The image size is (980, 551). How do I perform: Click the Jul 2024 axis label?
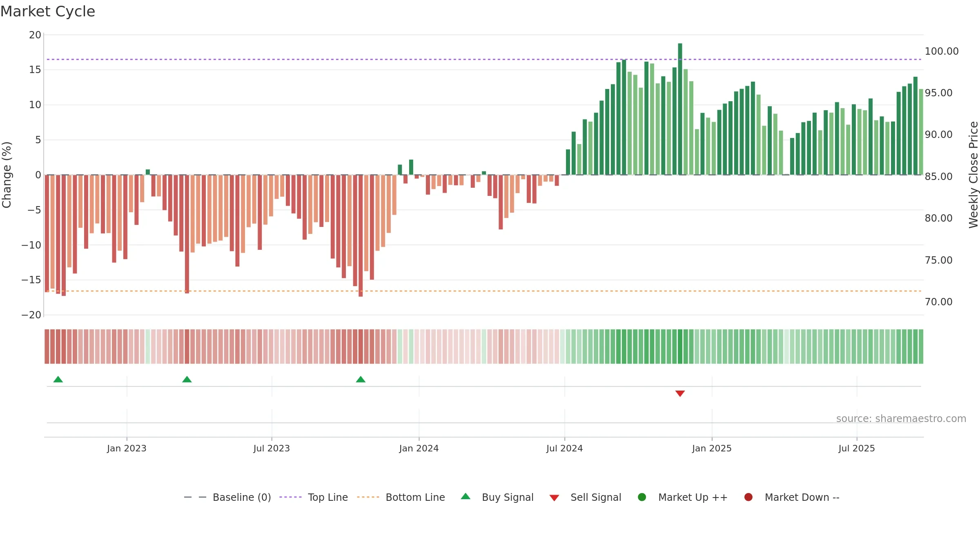(x=565, y=448)
